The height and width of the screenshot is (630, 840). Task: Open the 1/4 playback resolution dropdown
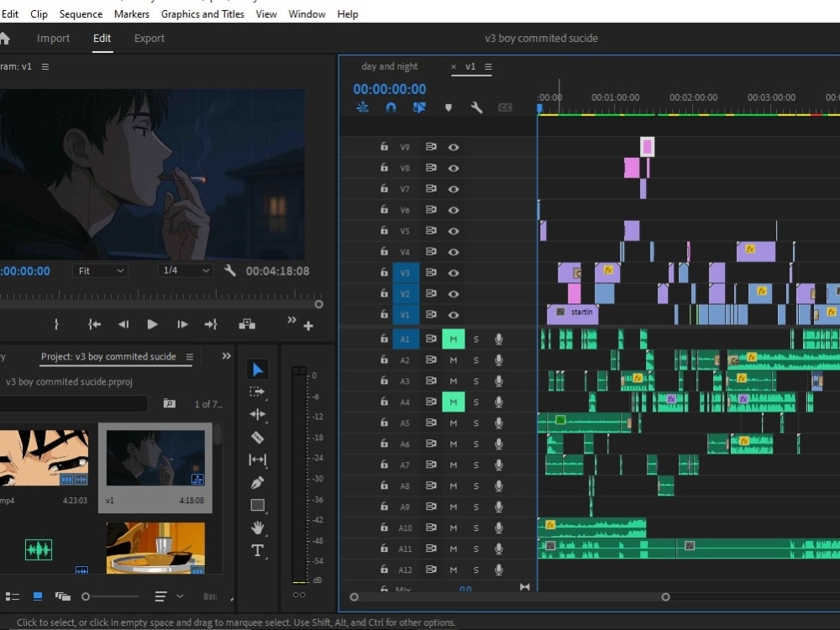pyautogui.click(x=186, y=270)
